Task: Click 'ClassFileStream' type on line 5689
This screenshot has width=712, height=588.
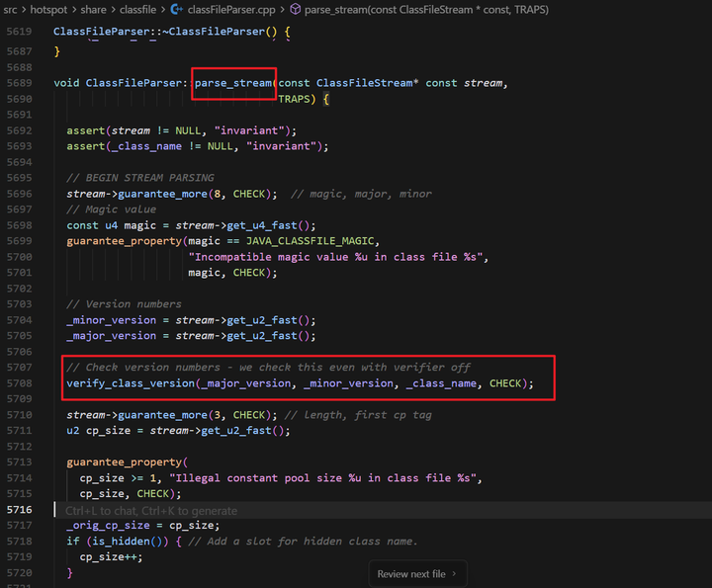Action: (365, 83)
